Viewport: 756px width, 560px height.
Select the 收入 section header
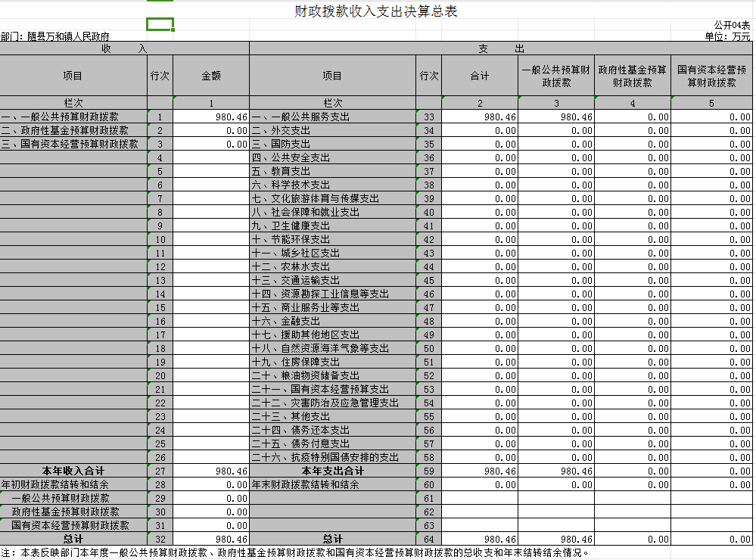124,48
